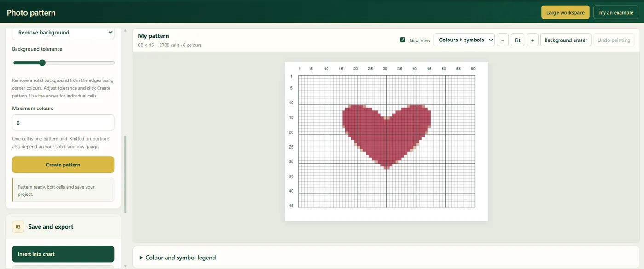Click the Photo pattern app title
This screenshot has height=269, width=644.
coord(31,12)
